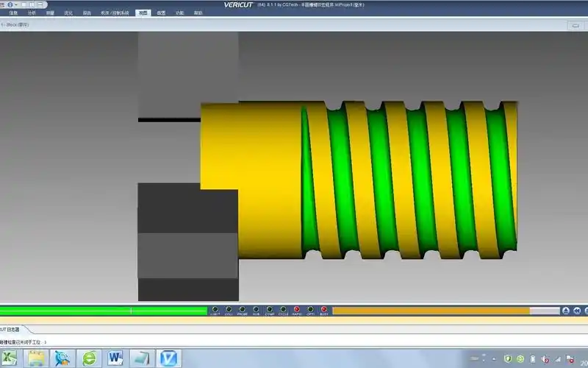Open the 分析 menu

coord(31,13)
